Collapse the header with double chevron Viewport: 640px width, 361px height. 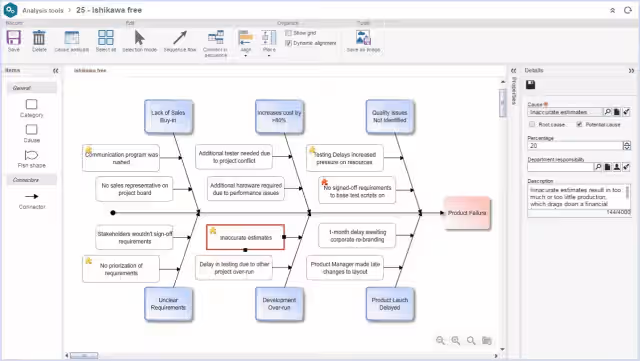(613, 10)
